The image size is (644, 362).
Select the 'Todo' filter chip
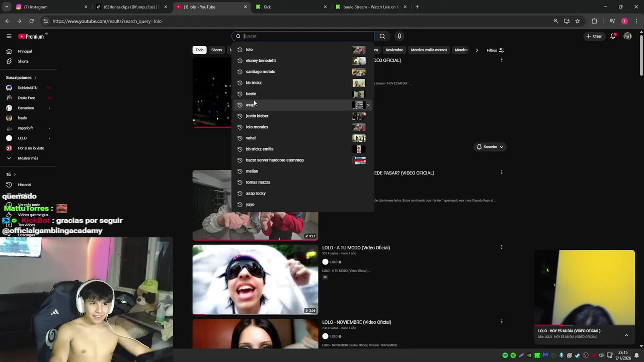coord(200,50)
